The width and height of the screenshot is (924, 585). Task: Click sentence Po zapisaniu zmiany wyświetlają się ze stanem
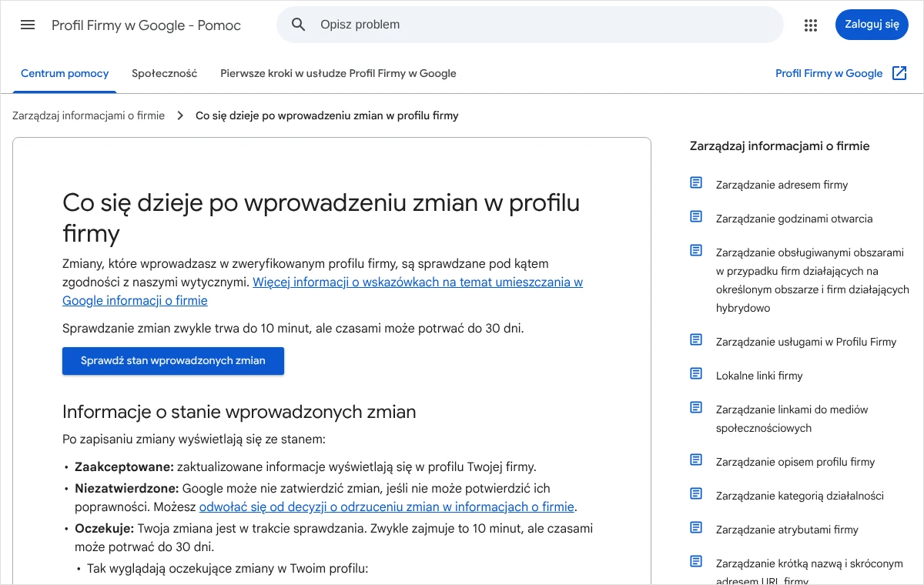[x=194, y=440]
